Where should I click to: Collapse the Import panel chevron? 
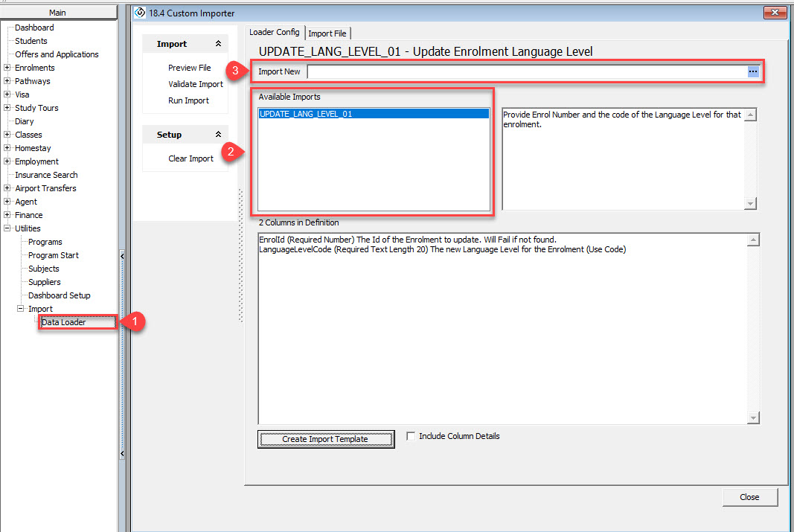click(x=218, y=45)
